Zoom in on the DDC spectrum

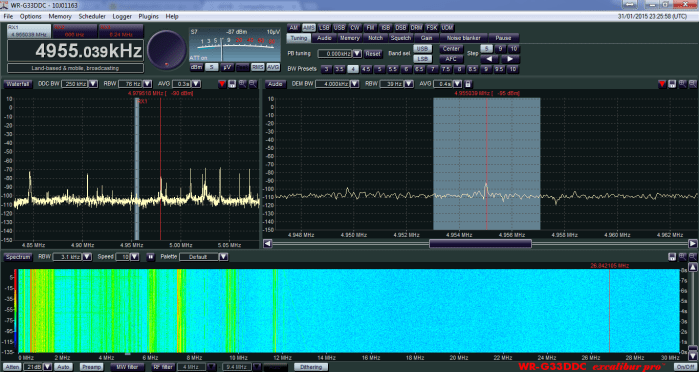click(243, 84)
